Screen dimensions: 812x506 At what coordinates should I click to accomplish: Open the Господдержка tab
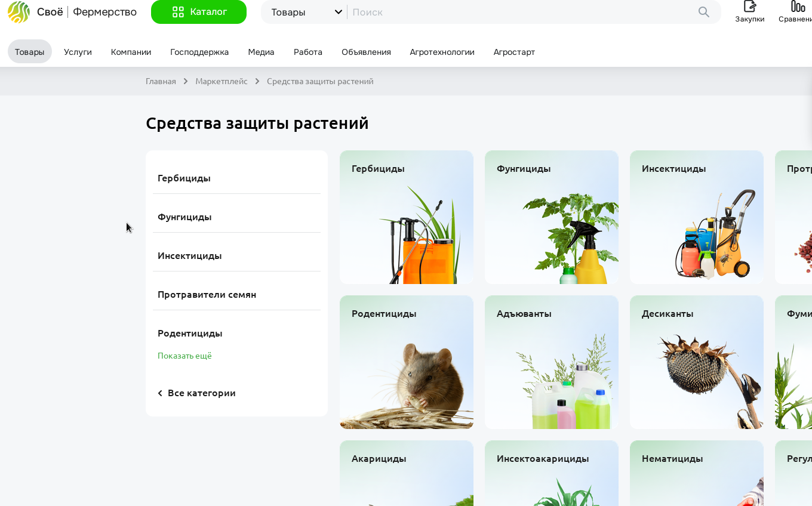tap(199, 52)
